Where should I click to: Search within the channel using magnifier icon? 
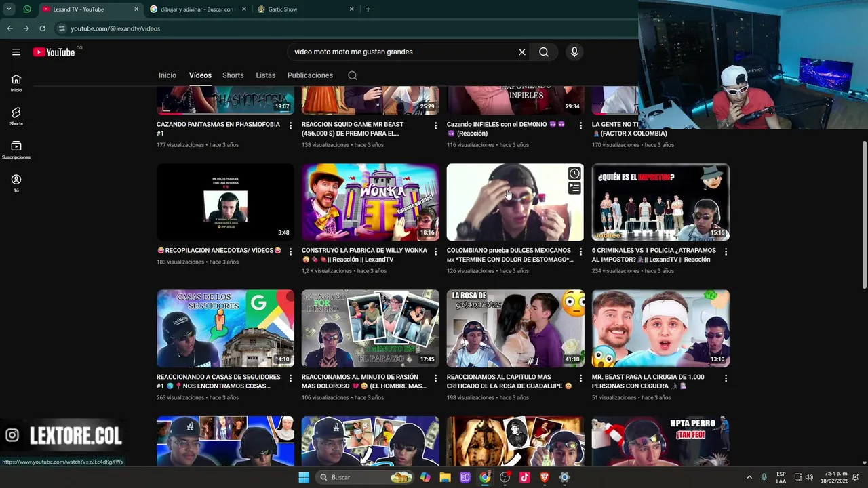[353, 75]
